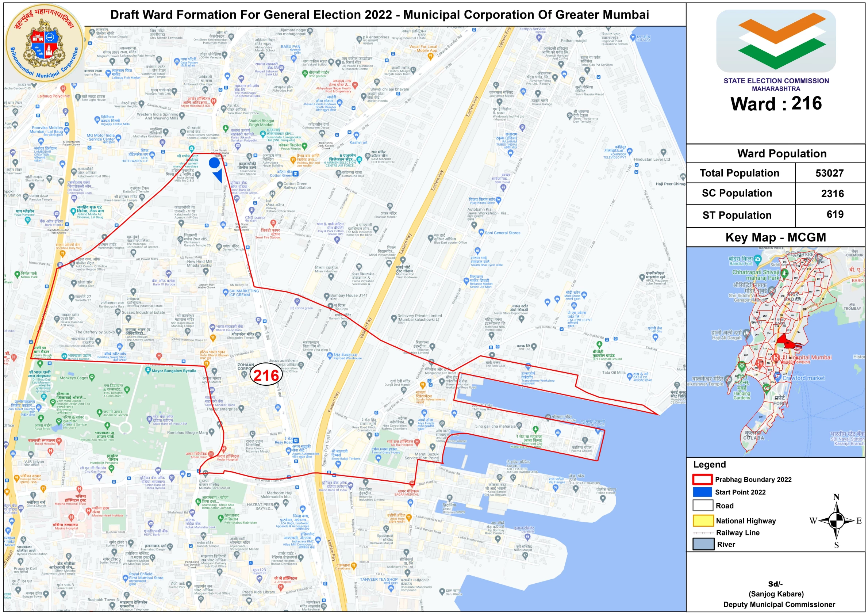Screen dimensions: 868x614
Task: Click the blue start point marker
Action: [x=214, y=163]
